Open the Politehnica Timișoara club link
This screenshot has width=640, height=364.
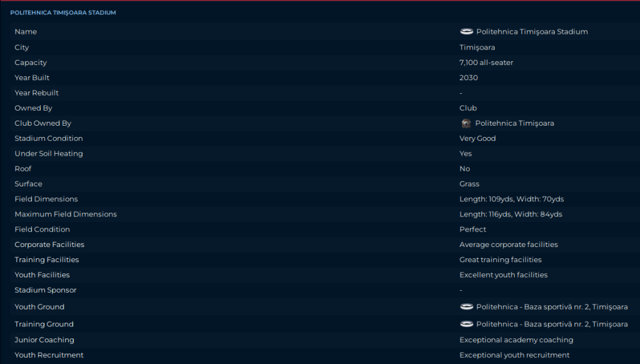[x=514, y=123]
